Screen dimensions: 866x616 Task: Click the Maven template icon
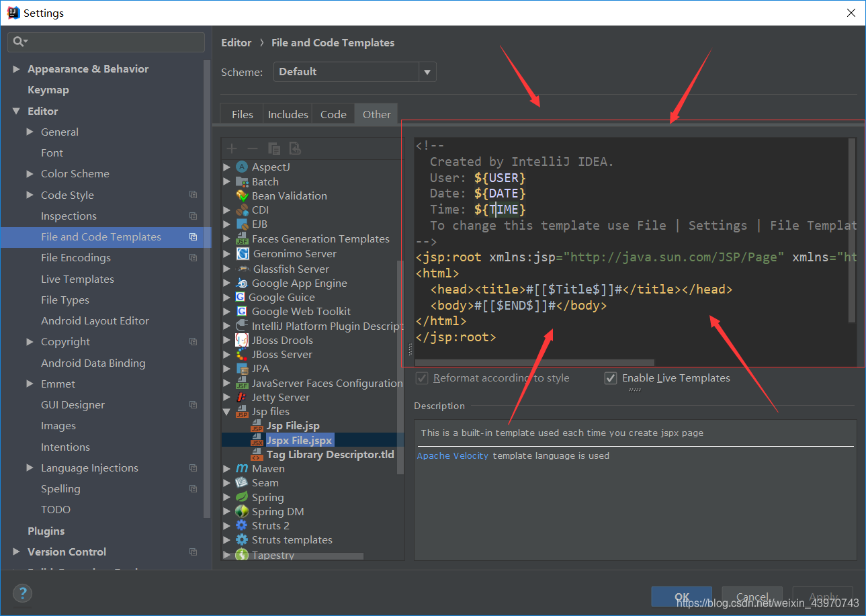coord(242,468)
